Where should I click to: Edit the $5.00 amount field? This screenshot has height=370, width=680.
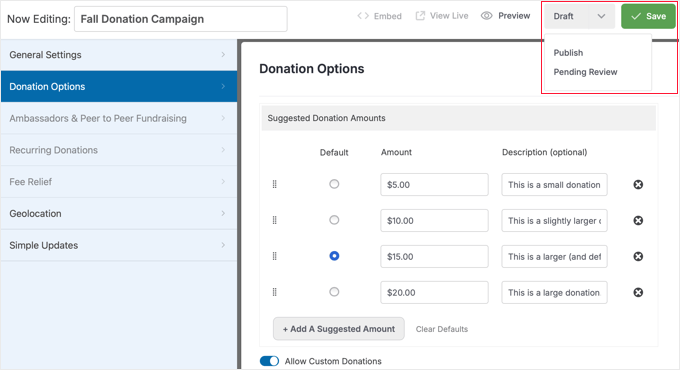pyautogui.click(x=434, y=185)
